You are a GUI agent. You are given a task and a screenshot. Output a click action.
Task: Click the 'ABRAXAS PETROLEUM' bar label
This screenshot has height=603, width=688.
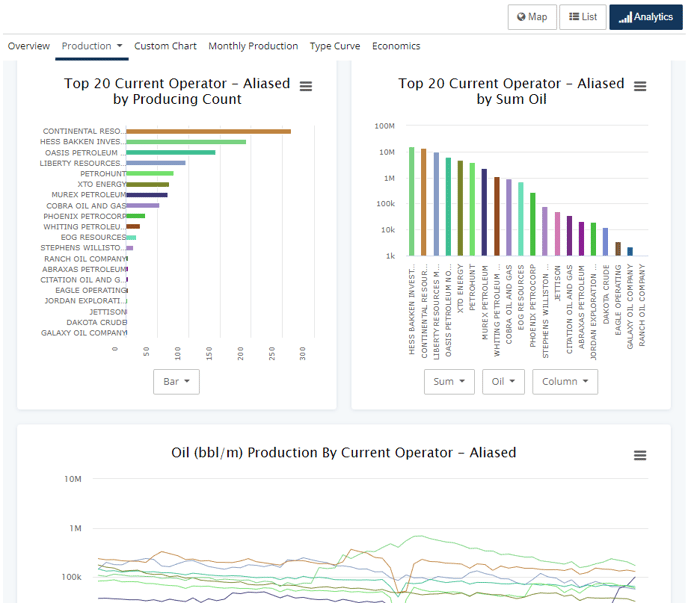(x=84, y=269)
